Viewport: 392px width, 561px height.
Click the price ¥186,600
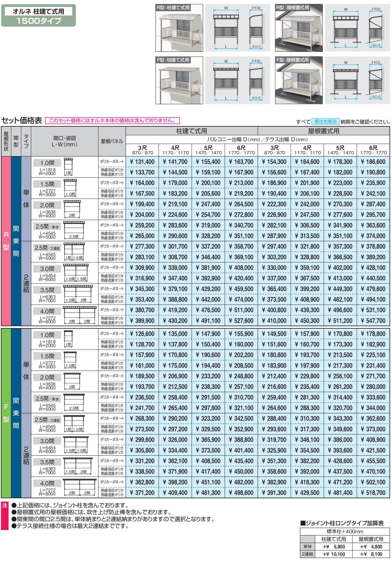tap(373, 162)
